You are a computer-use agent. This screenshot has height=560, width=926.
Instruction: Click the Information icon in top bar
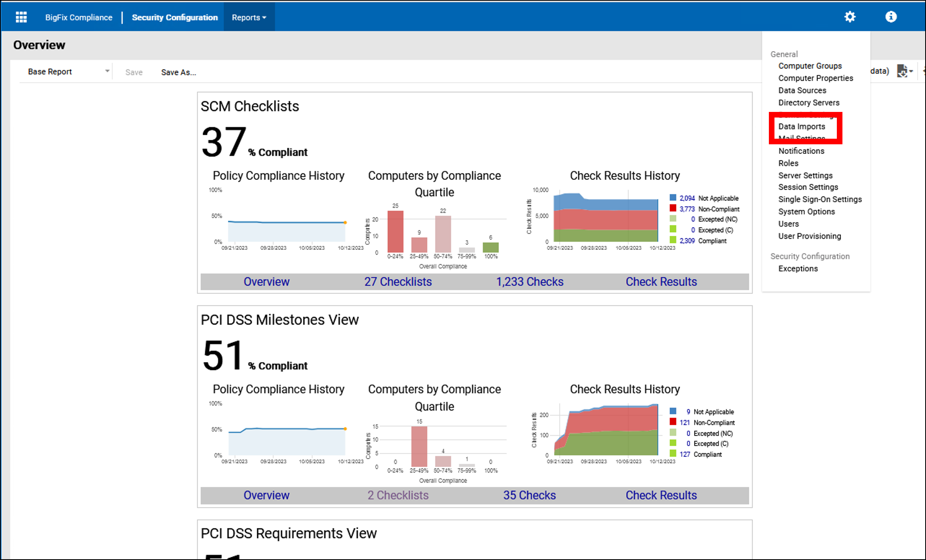tap(892, 16)
